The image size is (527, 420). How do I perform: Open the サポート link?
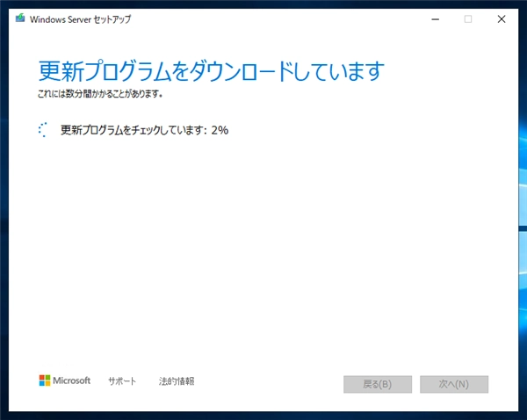[122, 381]
